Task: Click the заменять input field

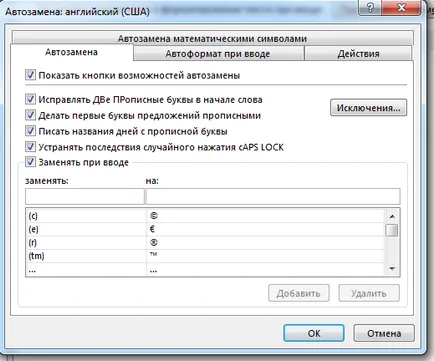Action: 85,196
